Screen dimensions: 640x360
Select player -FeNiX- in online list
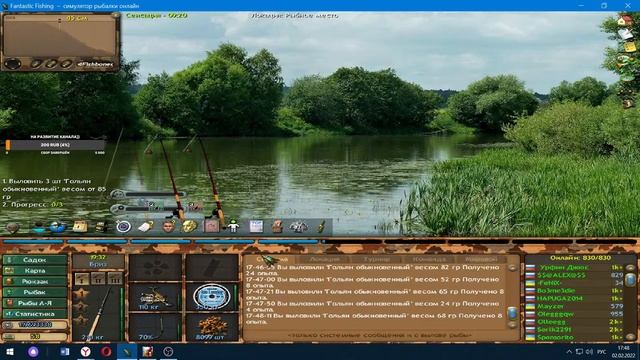pyautogui.click(x=575, y=283)
